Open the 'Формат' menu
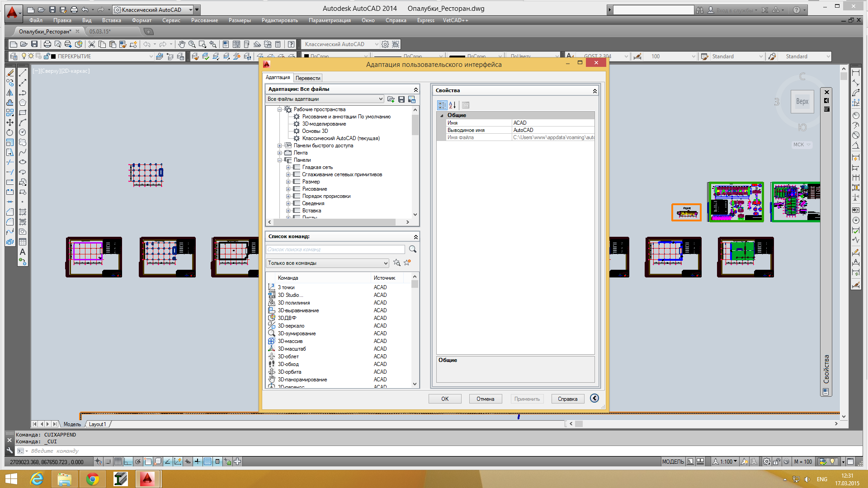This screenshot has height=488, width=868. (142, 20)
